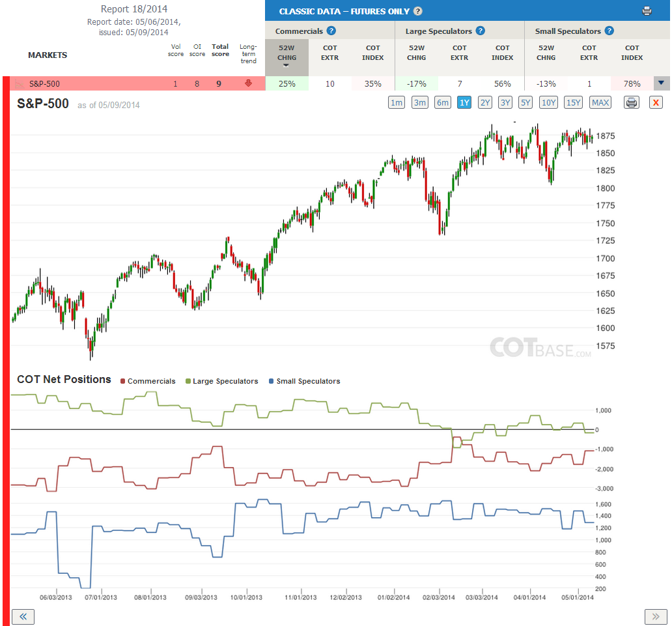This screenshot has width=672, height=626.
Task: Sort by Commercials 52W CHNG column
Action: pyautogui.click(x=287, y=57)
